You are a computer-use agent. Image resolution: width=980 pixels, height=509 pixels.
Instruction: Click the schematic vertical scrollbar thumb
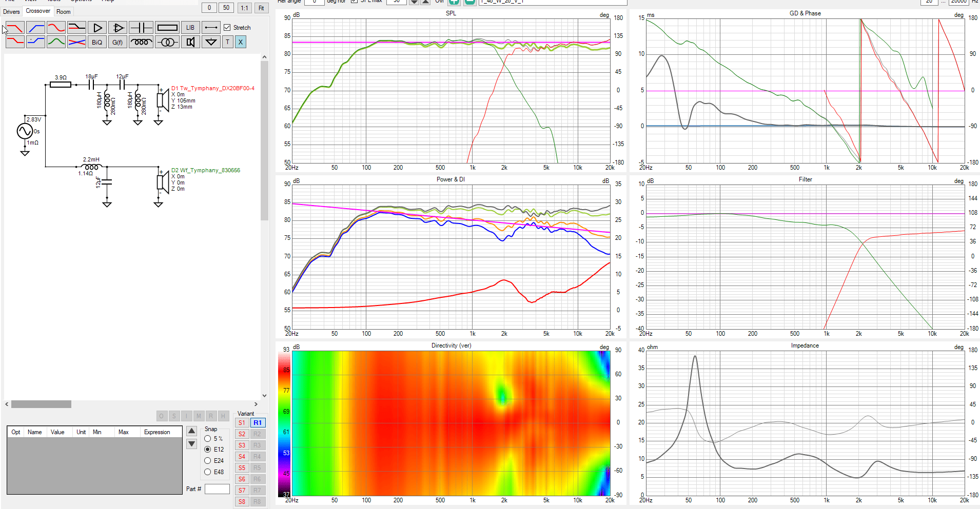pyautogui.click(x=265, y=141)
